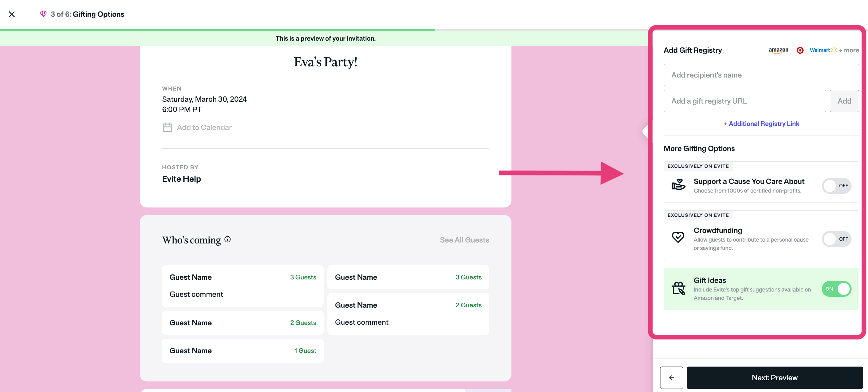Click the X close icon
Viewport: 868px width, 392px height.
coord(12,14)
